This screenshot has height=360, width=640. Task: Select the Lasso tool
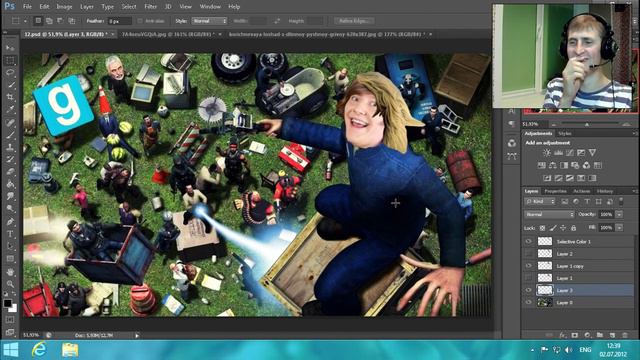click(10, 73)
